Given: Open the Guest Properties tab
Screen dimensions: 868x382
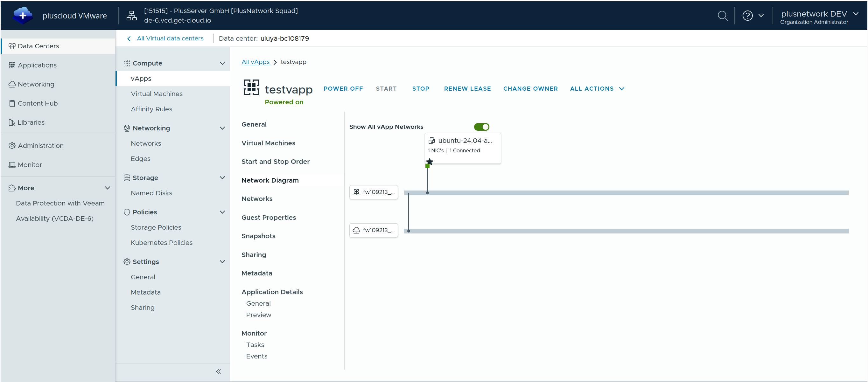Looking at the screenshot, I should [269, 218].
